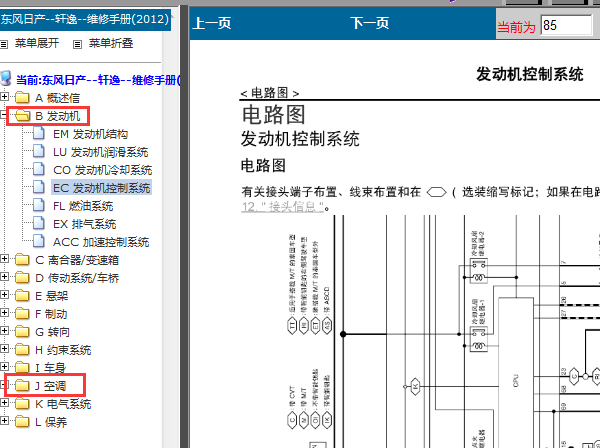Click the 菜单展开 list icon

click(x=4, y=44)
